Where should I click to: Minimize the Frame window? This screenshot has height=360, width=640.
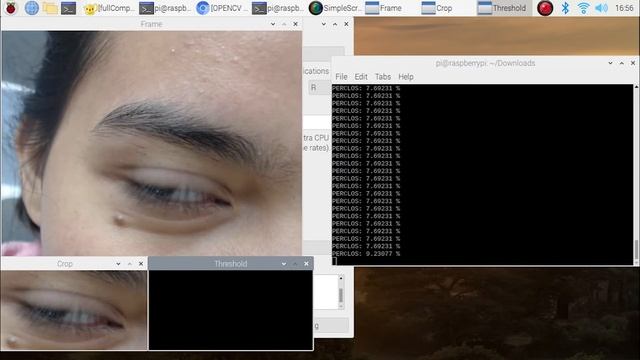pyautogui.click(x=273, y=24)
